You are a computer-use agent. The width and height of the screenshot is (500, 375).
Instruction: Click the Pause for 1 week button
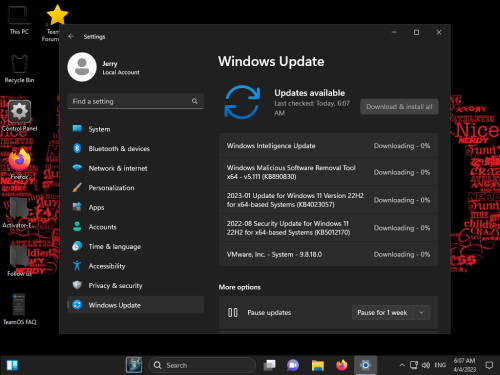pyautogui.click(x=382, y=313)
